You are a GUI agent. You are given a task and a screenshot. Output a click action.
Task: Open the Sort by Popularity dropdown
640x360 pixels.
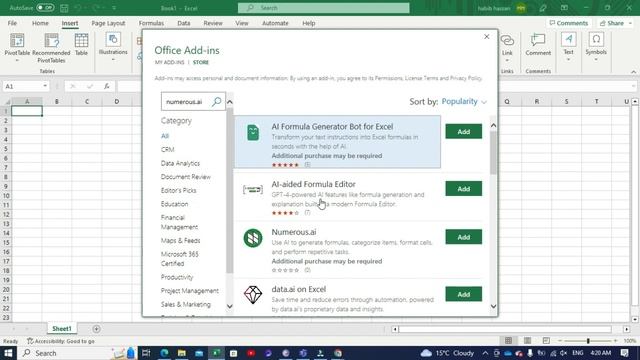(464, 102)
